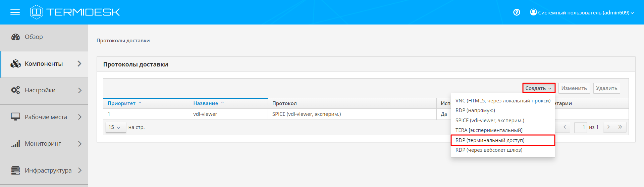Jump to last page double arrow
Image resolution: width=644 pixels, height=187 pixels.
[620, 127]
